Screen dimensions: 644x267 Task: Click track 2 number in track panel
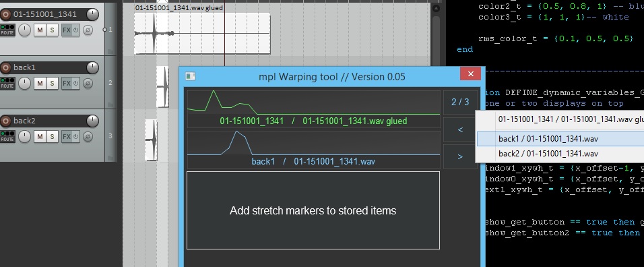110,82
